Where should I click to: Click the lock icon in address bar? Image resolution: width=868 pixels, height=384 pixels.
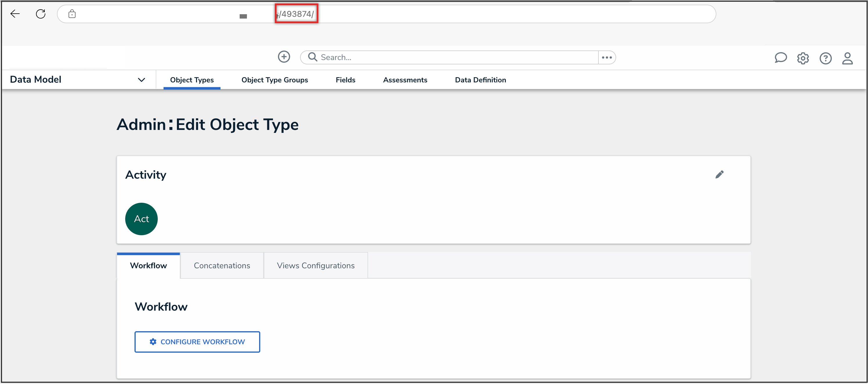click(72, 14)
